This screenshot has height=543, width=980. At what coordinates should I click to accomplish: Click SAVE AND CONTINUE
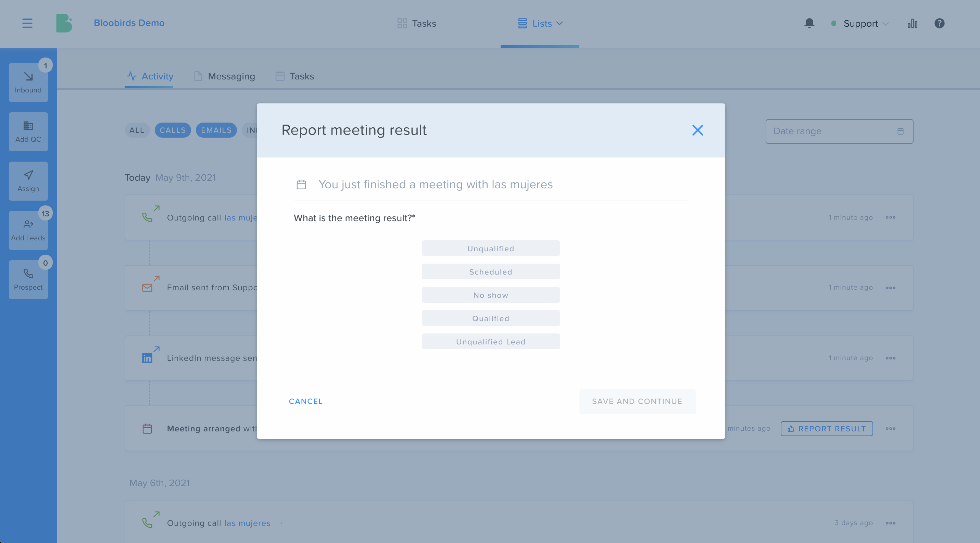637,402
